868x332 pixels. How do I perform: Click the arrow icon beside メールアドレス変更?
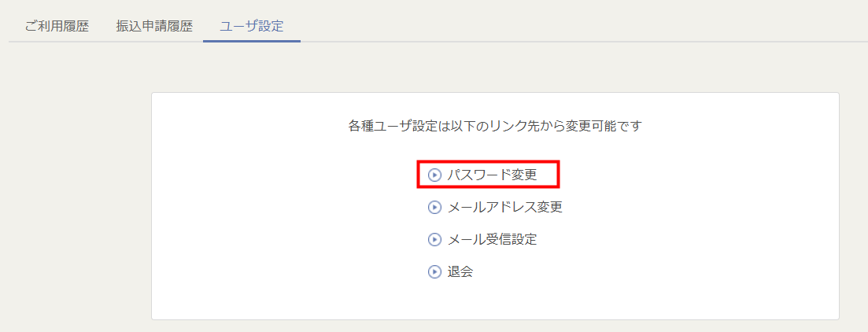coord(434,208)
